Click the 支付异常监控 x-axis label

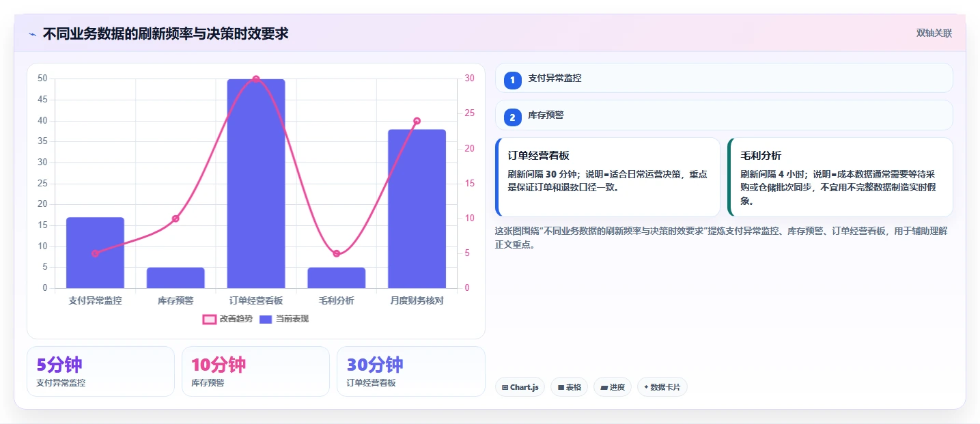[95, 300]
